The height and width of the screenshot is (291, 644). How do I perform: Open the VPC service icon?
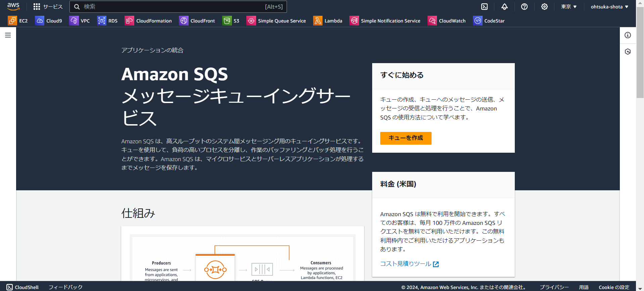74,21
